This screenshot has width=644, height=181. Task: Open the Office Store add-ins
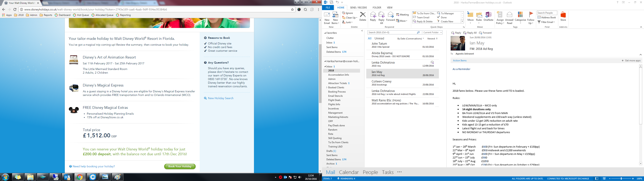tap(563, 16)
